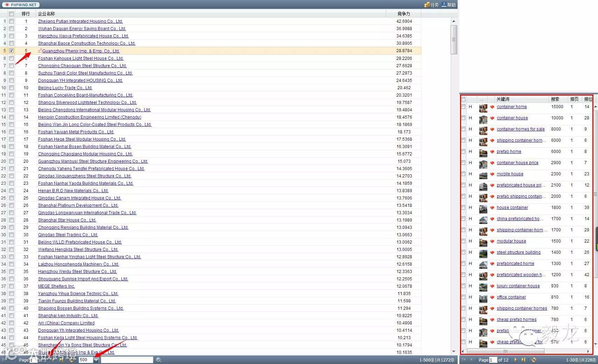
Task: Jump to the last page of the keyword panel
Action: [523, 360]
